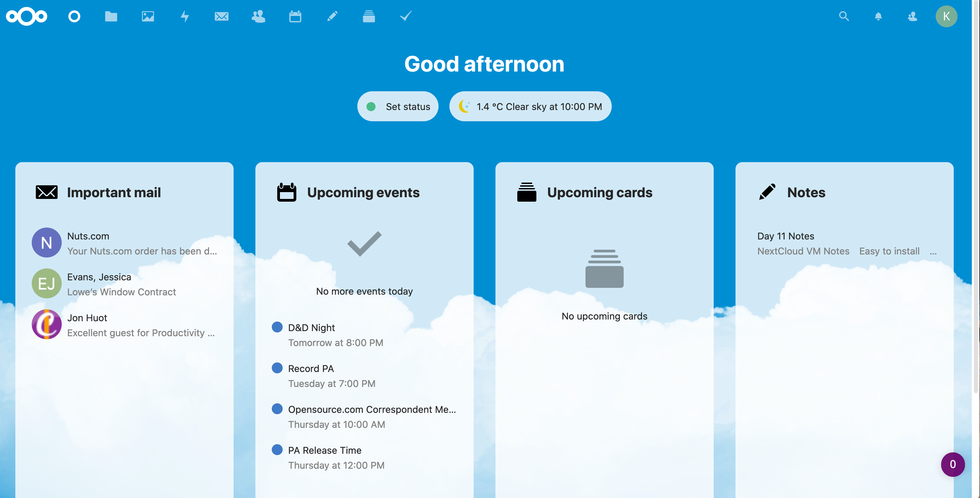Viewport: 980px width, 498px height.
Task: Open the Files app icon
Action: click(x=110, y=15)
